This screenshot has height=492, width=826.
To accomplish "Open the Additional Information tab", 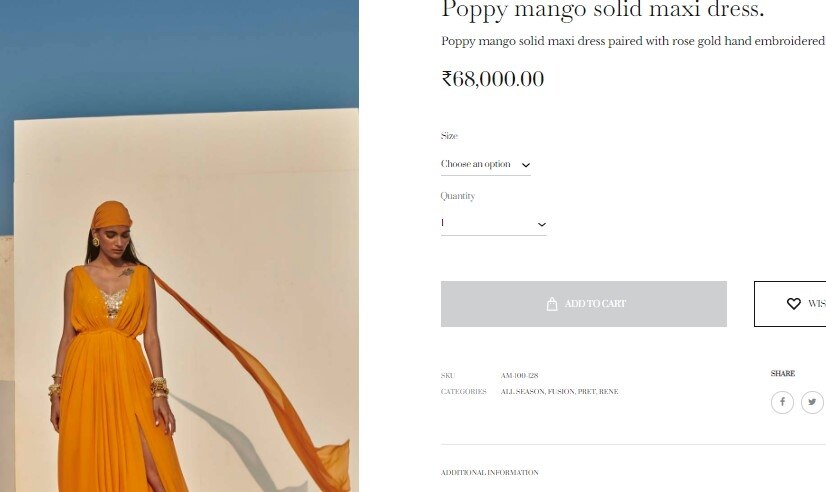I will [489, 473].
